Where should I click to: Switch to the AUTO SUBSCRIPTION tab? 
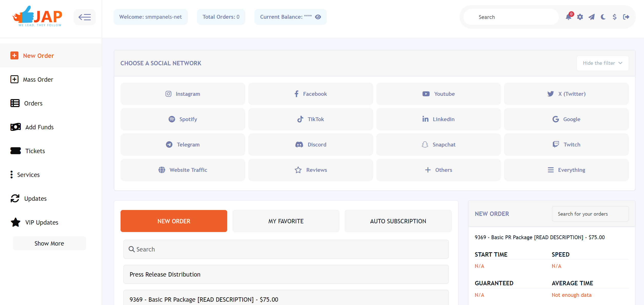point(398,221)
